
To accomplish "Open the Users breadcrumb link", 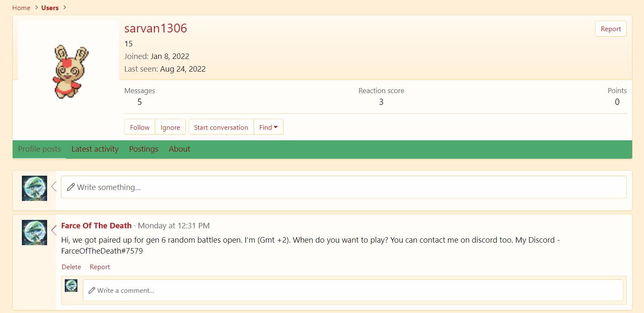I will [50, 8].
